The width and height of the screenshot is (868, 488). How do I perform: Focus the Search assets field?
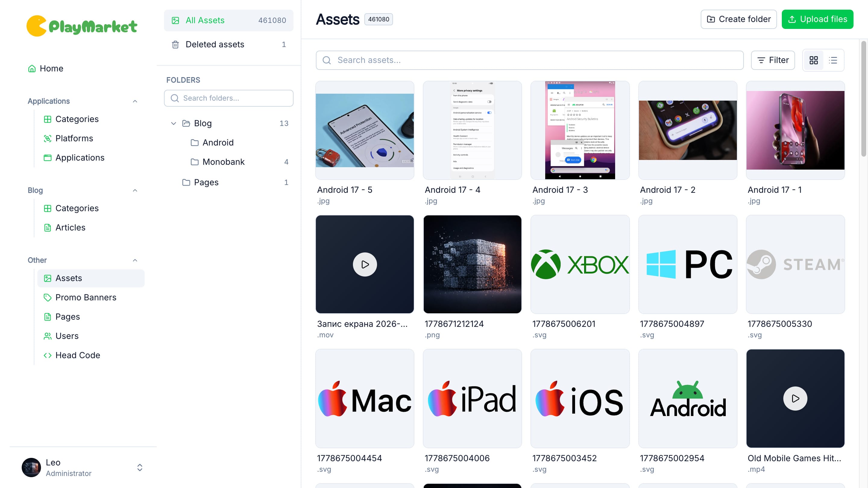point(530,60)
